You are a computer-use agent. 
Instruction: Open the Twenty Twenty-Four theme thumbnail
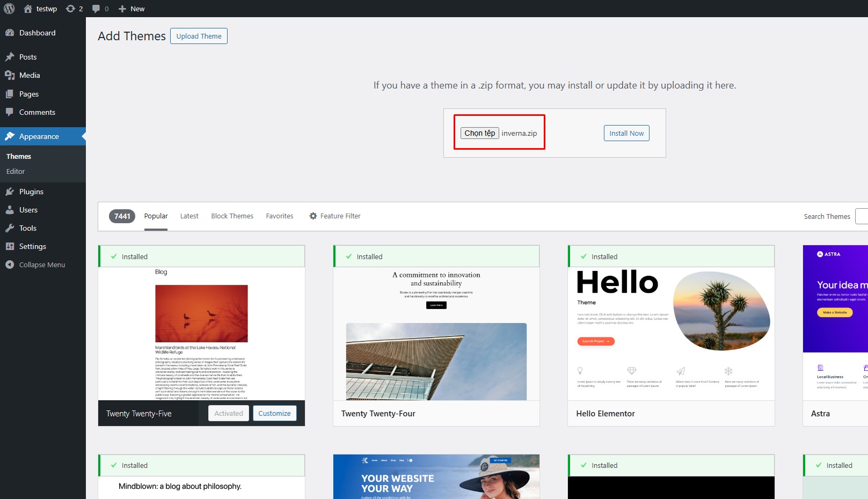(436, 333)
